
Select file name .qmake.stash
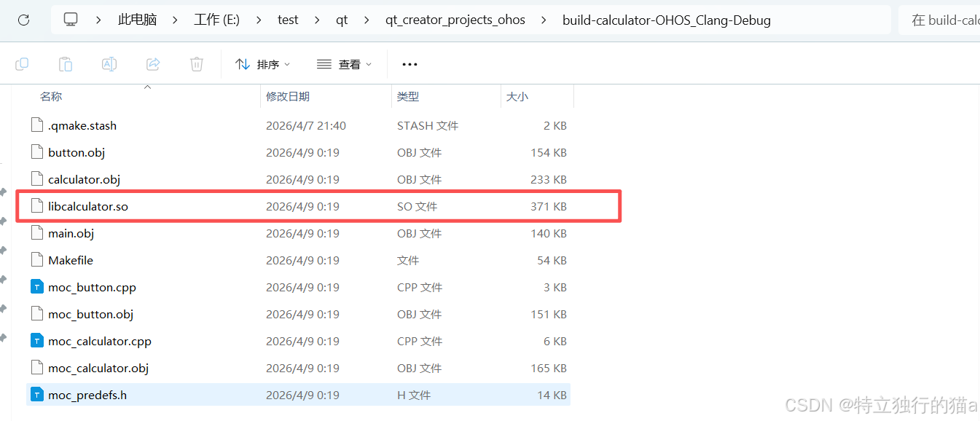pyautogui.click(x=82, y=125)
